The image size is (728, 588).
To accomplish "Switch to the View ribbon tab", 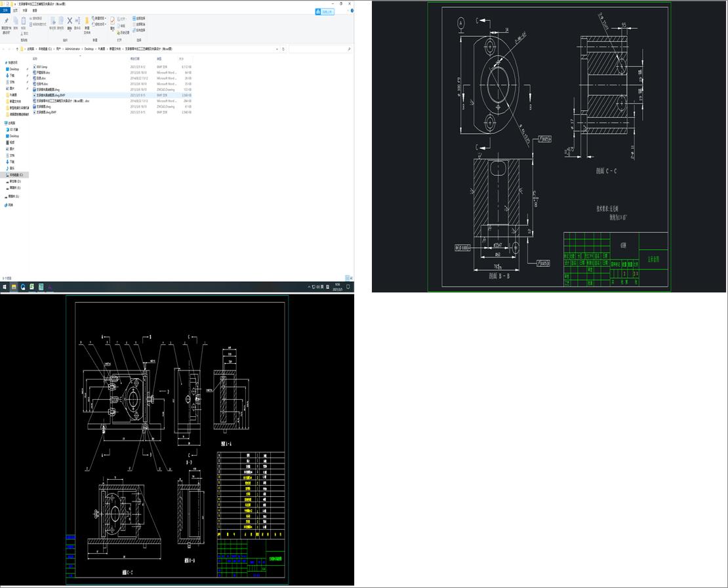I will (x=35, y=10).
